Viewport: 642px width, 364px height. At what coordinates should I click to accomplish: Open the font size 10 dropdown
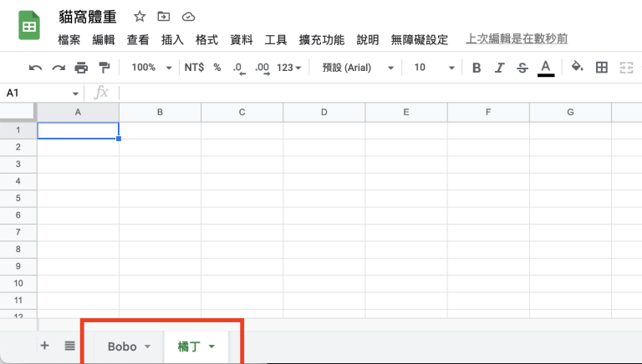434,68
